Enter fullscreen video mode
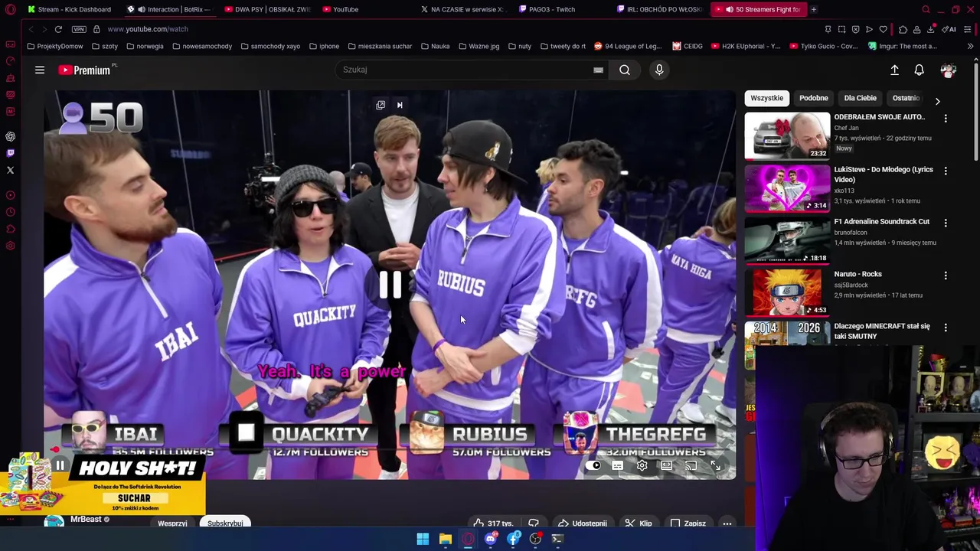This screenshot has width=980, height=551. (x=715, y=465)
